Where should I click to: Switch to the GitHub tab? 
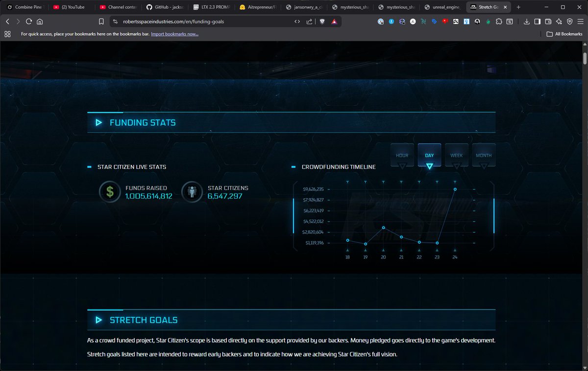pyautogui.click(x=164, y=7)
